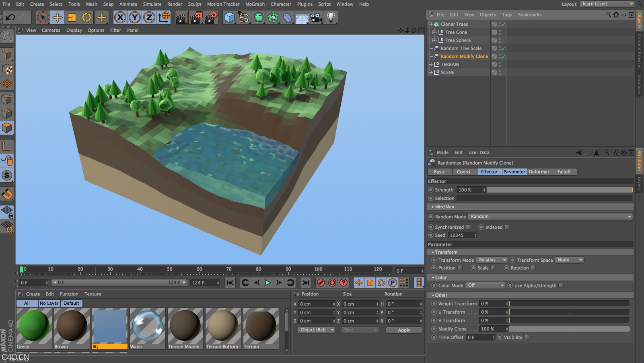The width and height of the screenshot is (644, 363).
Task: Lock the X axis with the X toolbar icon
Action: tap(120, 17)
